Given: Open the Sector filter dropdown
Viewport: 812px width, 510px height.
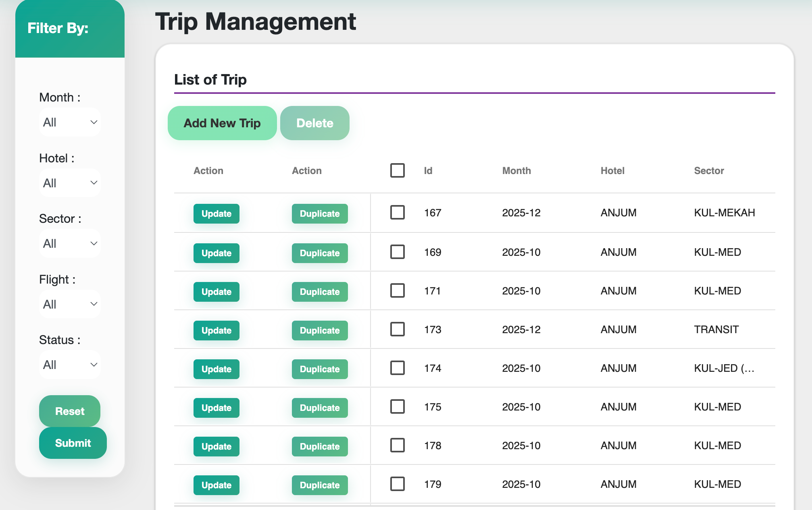Looking at the screenshot, I should click(70, 243).
